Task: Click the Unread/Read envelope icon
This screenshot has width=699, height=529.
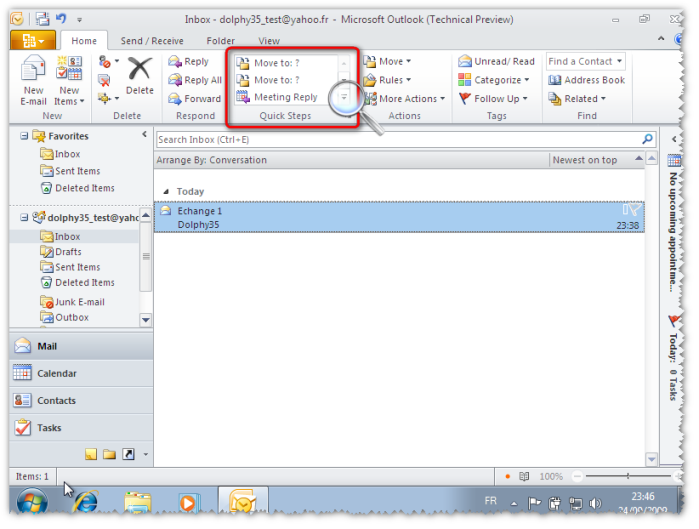Action: coord(465,62)
